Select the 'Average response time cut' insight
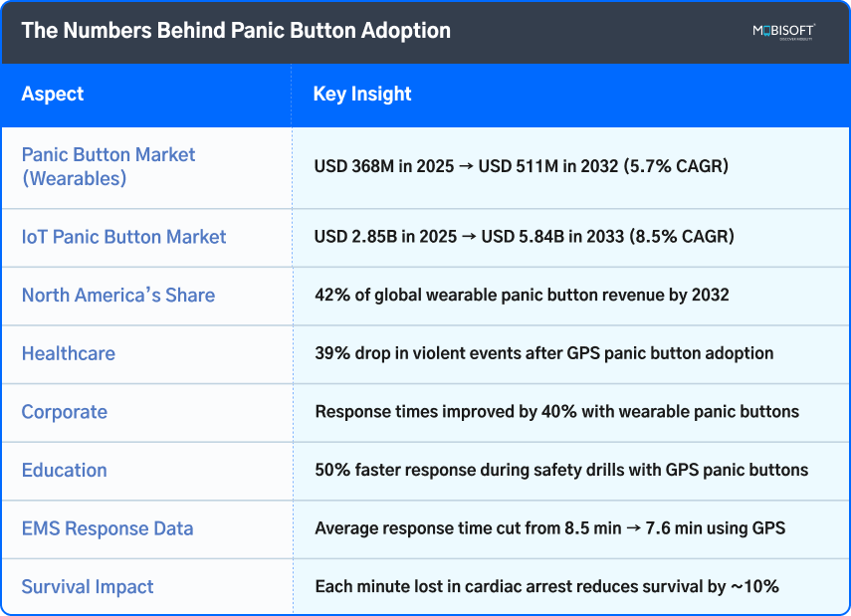Screen dimensions: 851x616 coord(549,528)
